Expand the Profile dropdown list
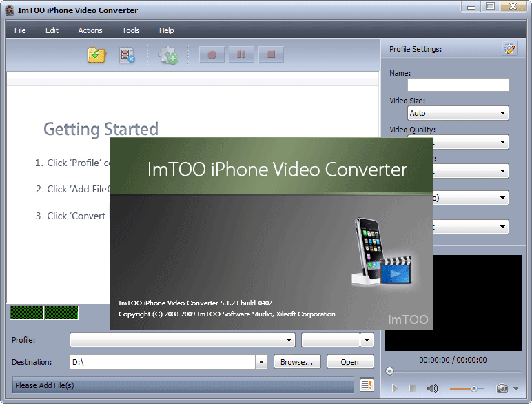Screen dimensions: 532x404 click(x=289, y=340)
